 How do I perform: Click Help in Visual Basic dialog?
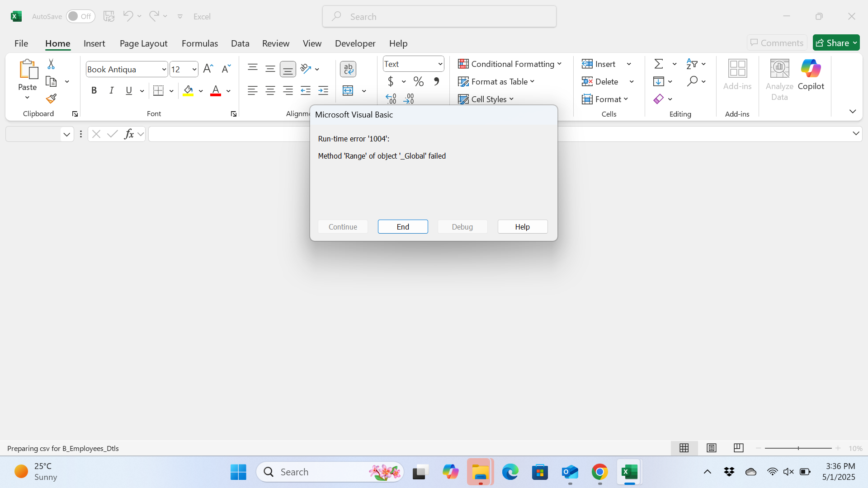[522, 226]
